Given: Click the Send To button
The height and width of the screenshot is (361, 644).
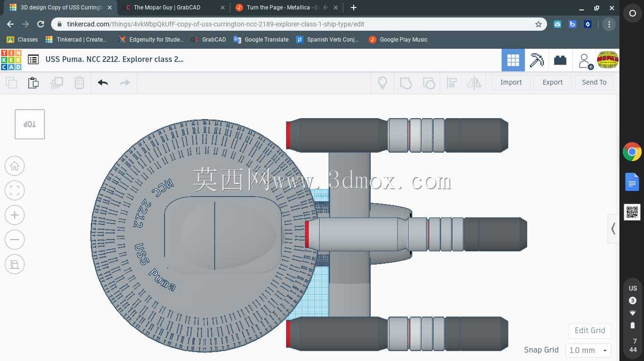Looking at the screenshot, I should [594, 82].
